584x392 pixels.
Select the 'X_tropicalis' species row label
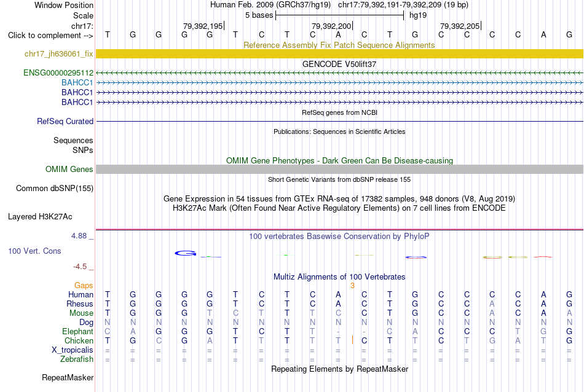point(73,350)
